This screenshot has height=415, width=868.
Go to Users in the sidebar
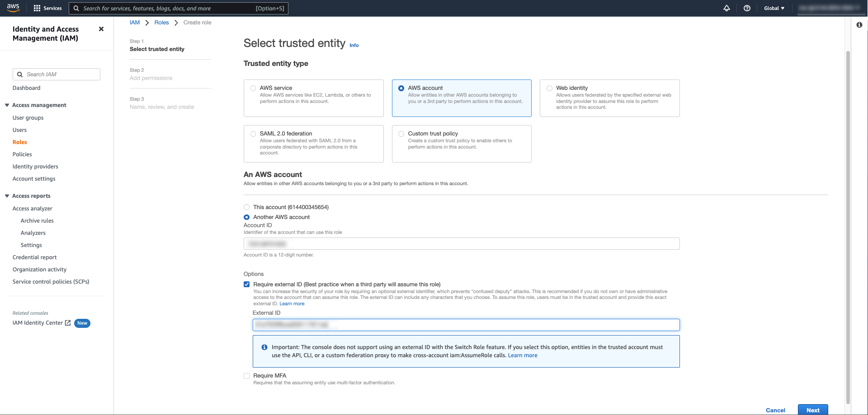point(19,130)
